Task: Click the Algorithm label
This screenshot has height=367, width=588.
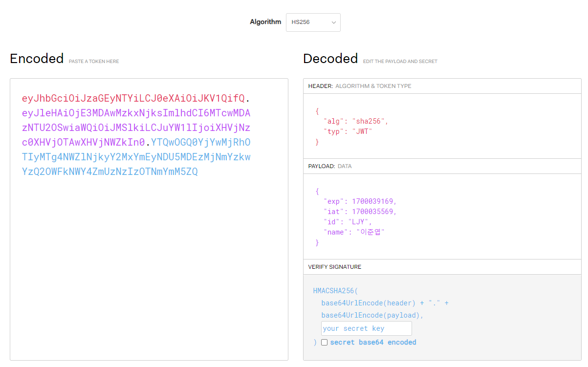Action: pos(265,22)
